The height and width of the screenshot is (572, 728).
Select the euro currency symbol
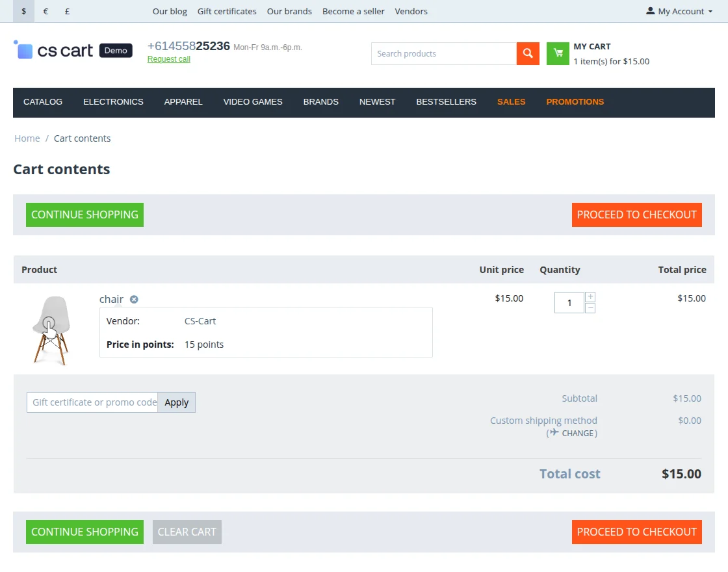point(45,11)
